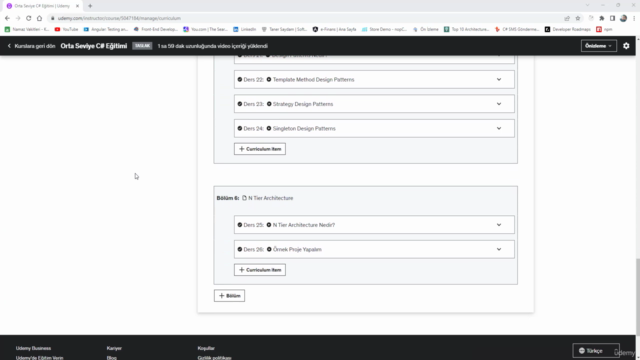Close the Orta Seviye C# Eğitimi tab
The height and width of the screenshot is (360, 640).
pyautogui.click(x=78, y=6)
